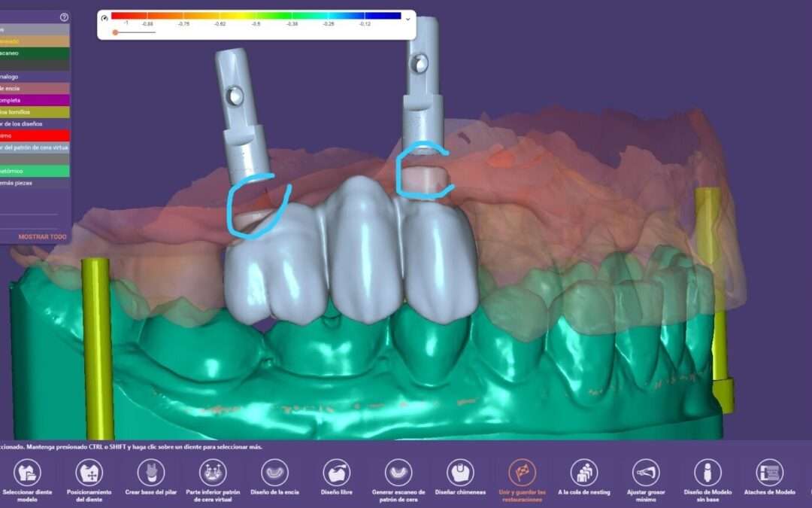Screen dimensions: 812x508
Task: Open Posicionamiento del diente step
Action: point(89,480)
